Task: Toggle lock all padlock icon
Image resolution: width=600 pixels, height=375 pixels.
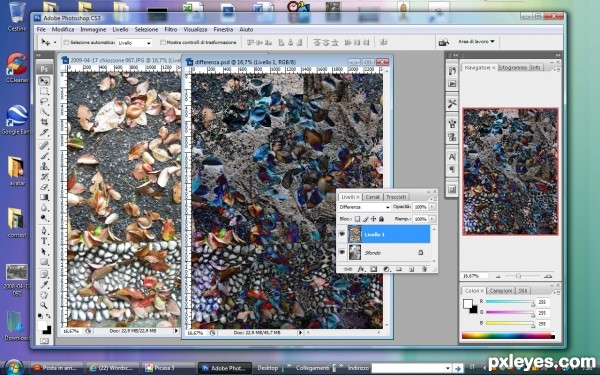Action: [382, 219]
